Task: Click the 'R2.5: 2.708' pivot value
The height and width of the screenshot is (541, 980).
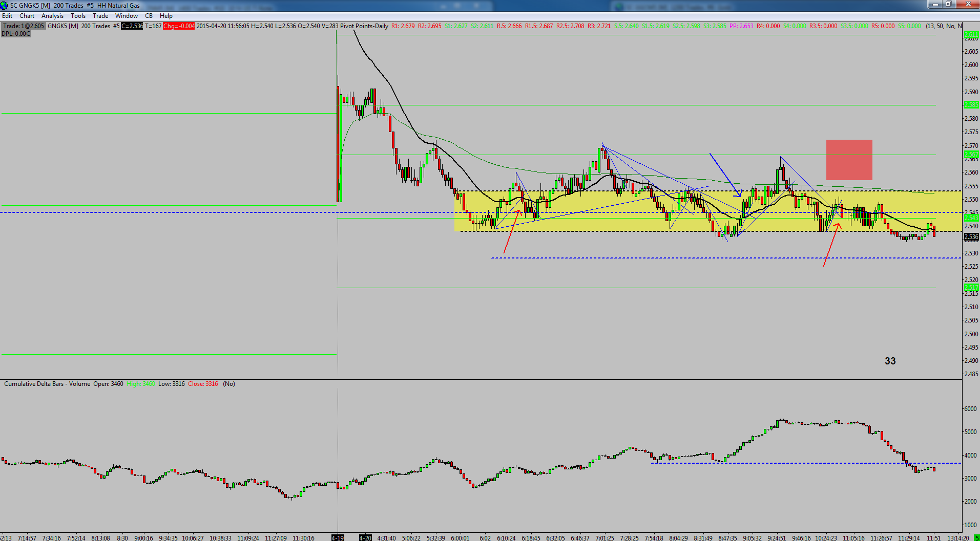Action: tap(570, 26)
